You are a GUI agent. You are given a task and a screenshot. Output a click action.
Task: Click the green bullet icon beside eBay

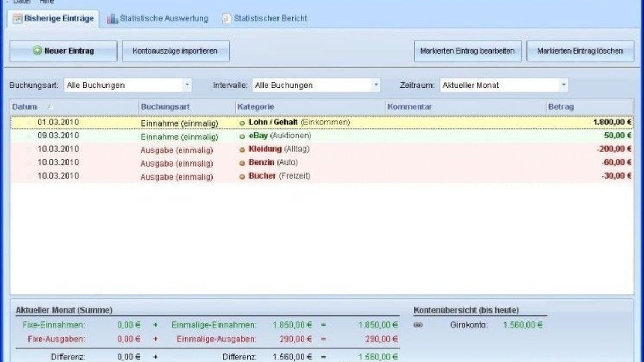click(x=242, y=136)
